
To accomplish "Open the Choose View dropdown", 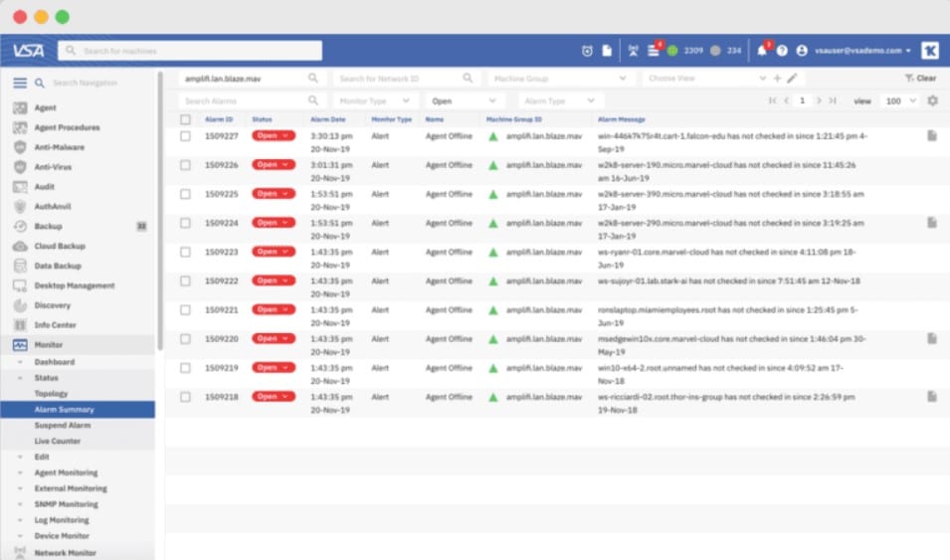I will coord(706,79).
